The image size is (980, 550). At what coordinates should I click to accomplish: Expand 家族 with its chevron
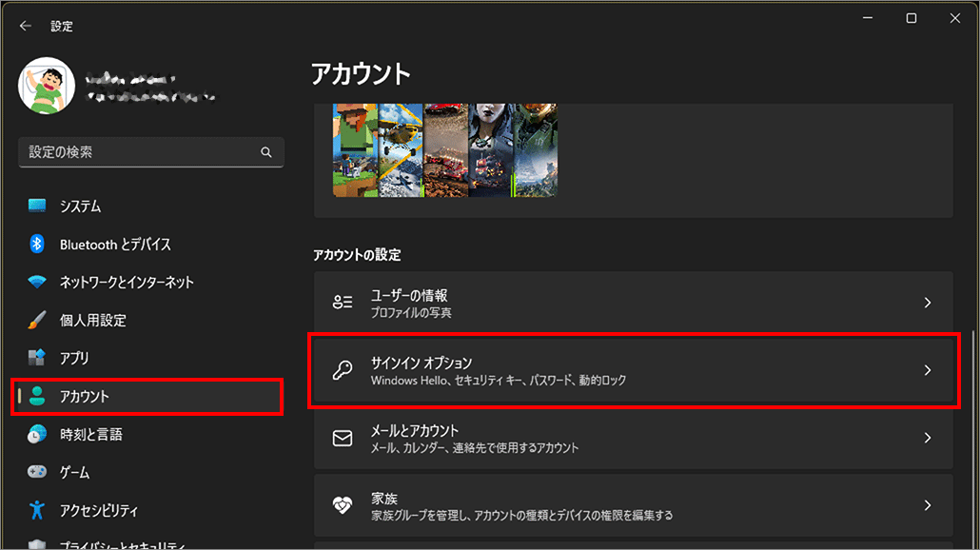(x=928, y=505)
